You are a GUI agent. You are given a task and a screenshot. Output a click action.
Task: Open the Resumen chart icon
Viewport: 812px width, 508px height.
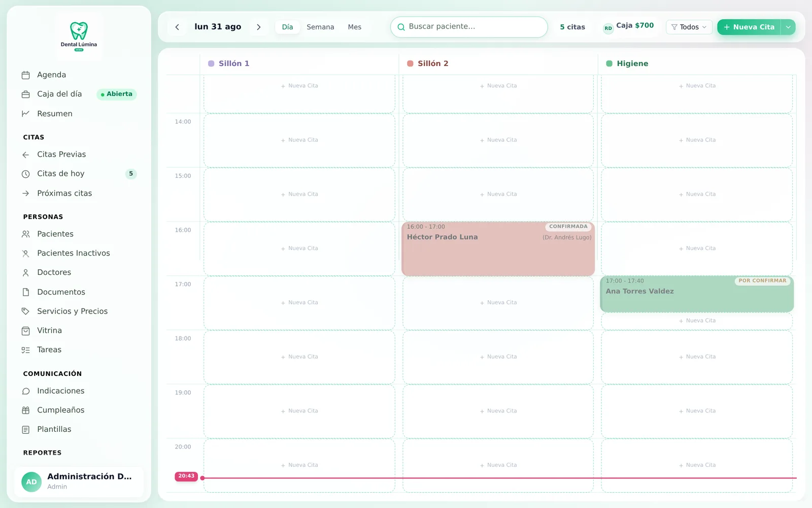click(26, 114)
